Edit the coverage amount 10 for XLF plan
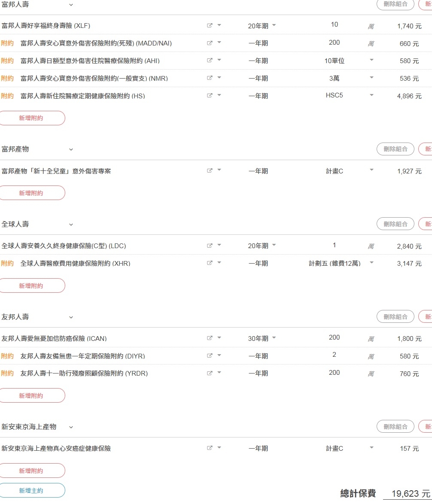This screenshot has width=432, height=504. [334, 25]
